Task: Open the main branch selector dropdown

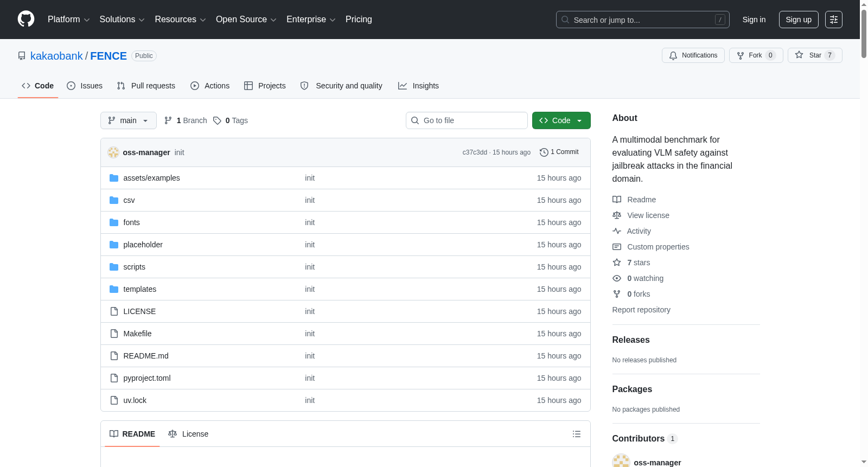Action: tap(129, 120)
